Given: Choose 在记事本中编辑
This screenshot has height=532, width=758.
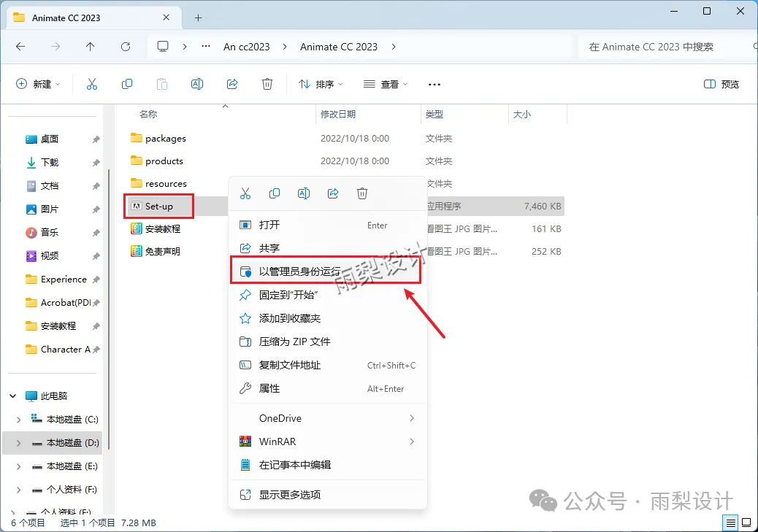Looking at the screenshot, I should (x=328, y=465).
